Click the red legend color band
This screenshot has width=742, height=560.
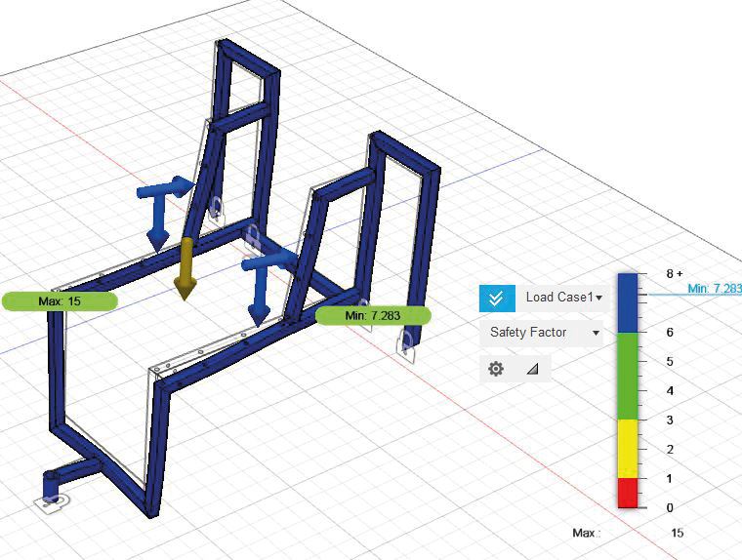click(x=628, y=493)
